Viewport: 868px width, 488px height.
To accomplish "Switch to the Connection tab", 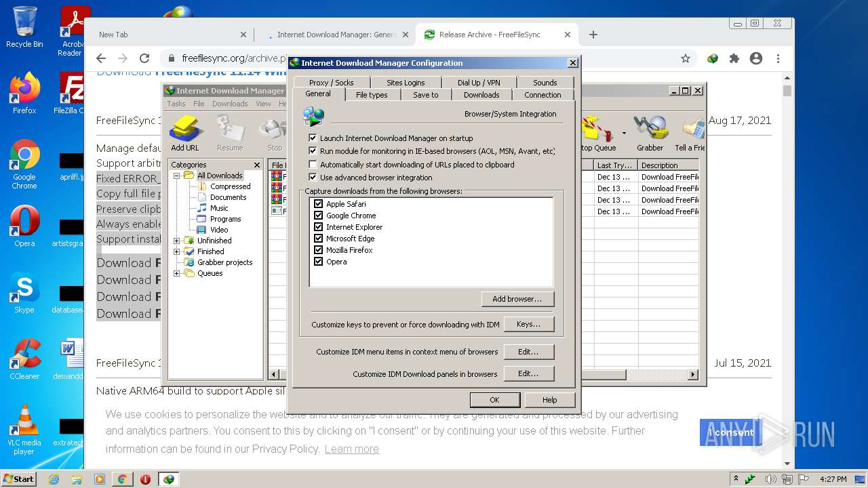I will click(542, 95).
